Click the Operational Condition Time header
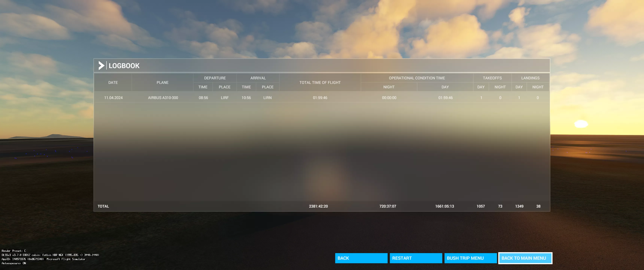Viewport: 644px width, 270px height. [417, 78]
